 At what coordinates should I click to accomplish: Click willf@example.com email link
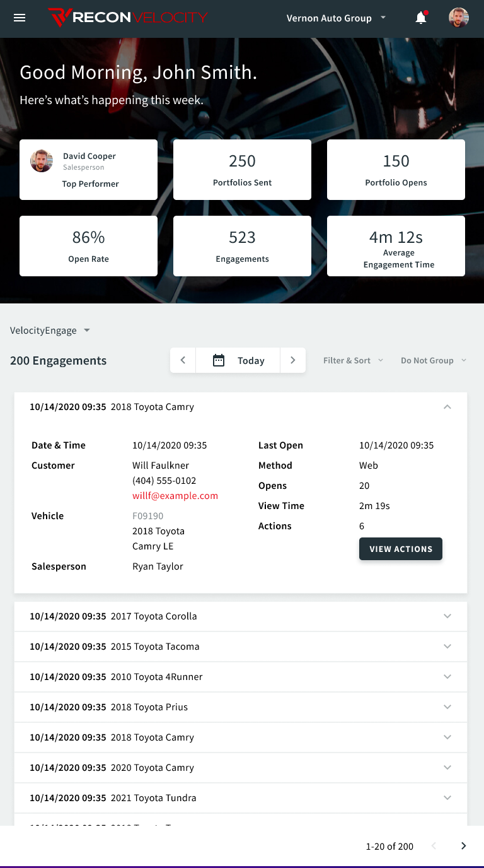pyautogui.click(x=175, y=496)
